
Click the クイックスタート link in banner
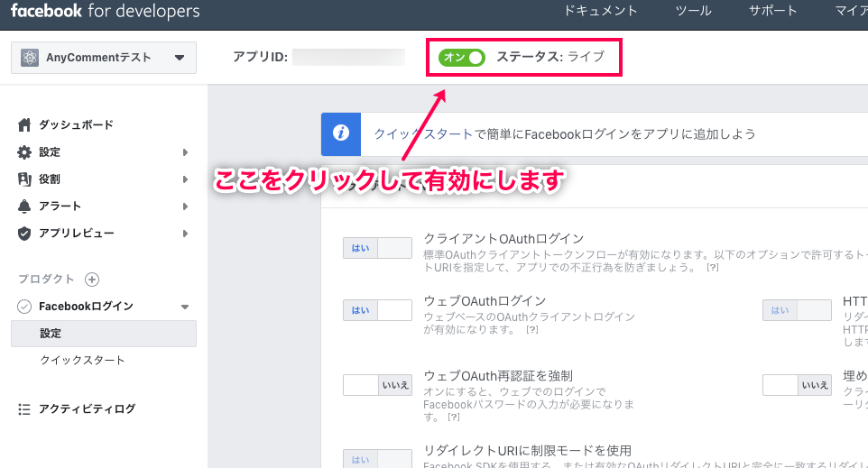click(x=423, y=134)
